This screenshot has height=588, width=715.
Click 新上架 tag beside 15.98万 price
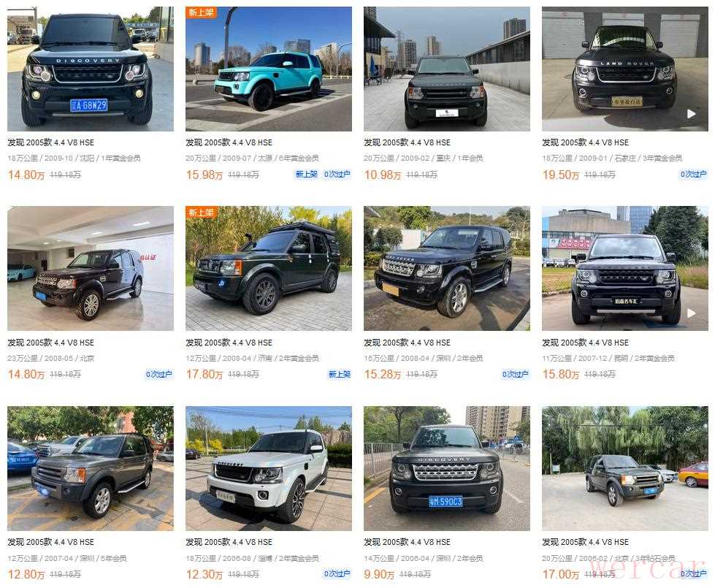tap(307, 175)
